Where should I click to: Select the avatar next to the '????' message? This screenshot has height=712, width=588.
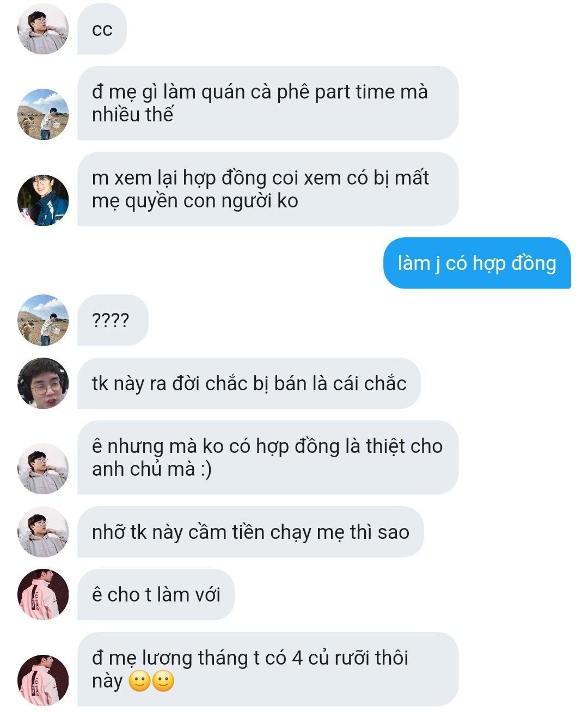[x=43, y=320]
